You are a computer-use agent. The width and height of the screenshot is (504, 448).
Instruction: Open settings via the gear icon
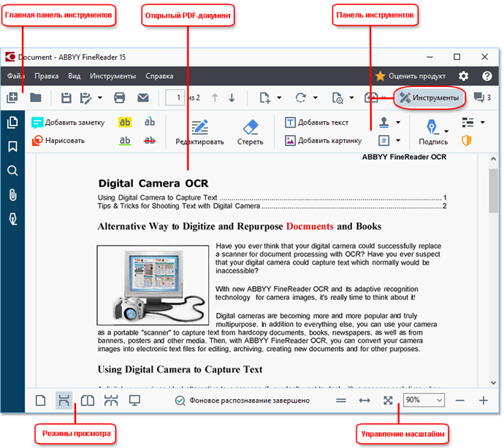(x=464, y=76)
